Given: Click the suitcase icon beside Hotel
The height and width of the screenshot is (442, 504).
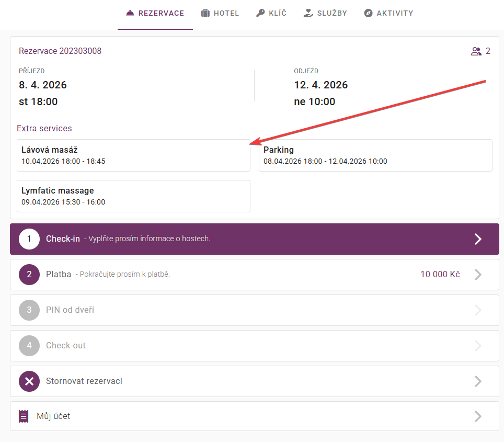Looking at the screenshot, I should click(205, 13).
